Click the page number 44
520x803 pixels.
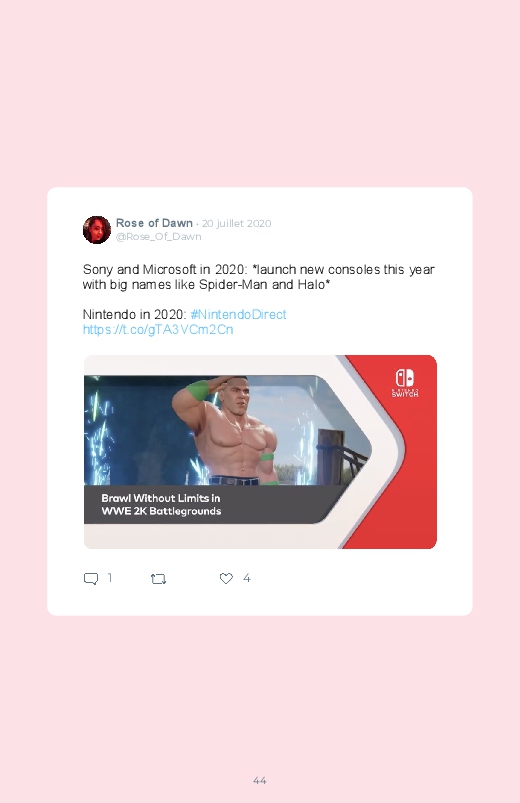[260, 780]
